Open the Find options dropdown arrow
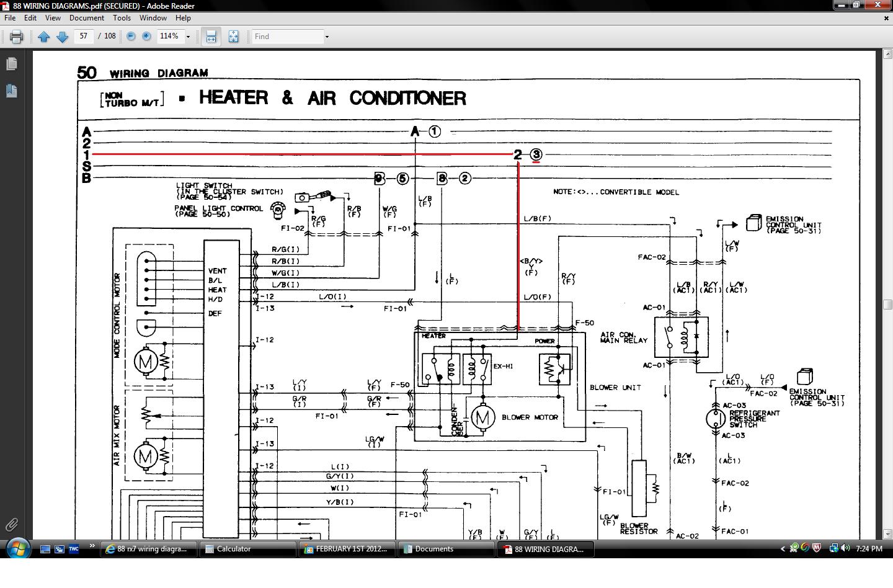893x588 pixels. click(327, 37)
